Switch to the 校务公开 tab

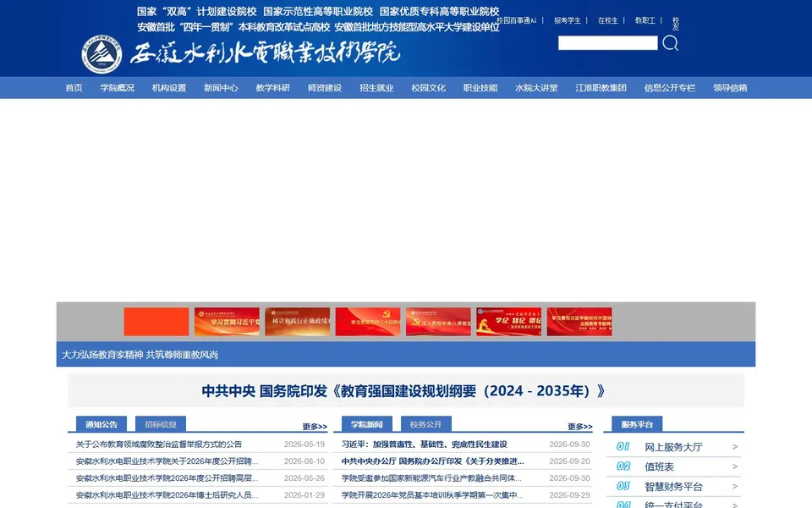pos(426,424)
